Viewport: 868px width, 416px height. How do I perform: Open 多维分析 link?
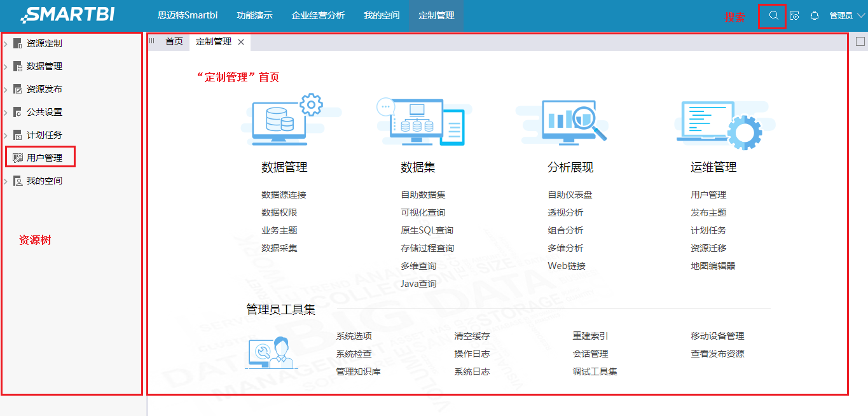pyautogui.click(x=565, y=248)
